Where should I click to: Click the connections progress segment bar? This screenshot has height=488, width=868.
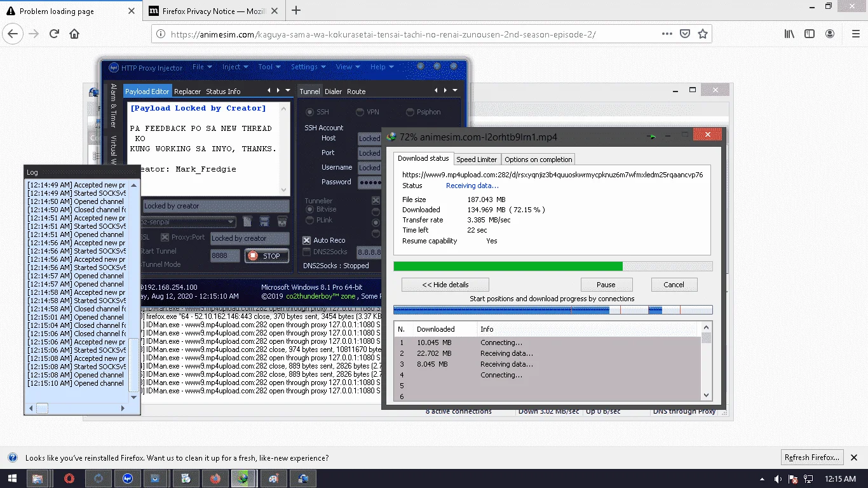point(553,310)
